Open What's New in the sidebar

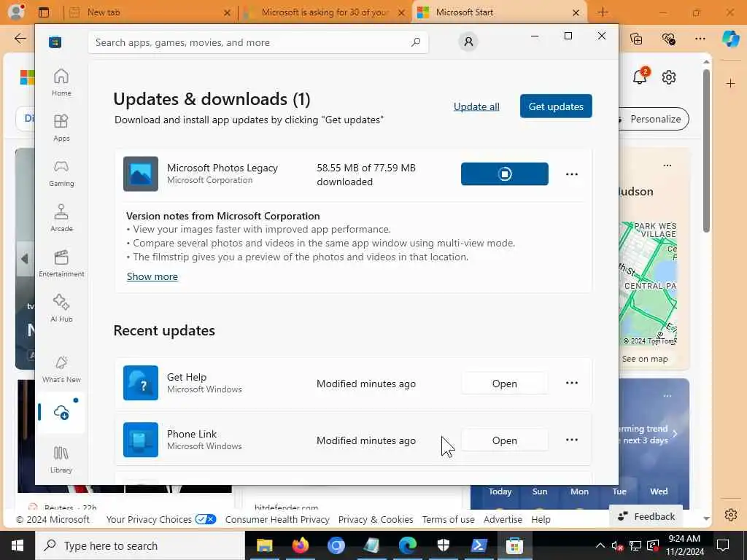click(61, 369)
